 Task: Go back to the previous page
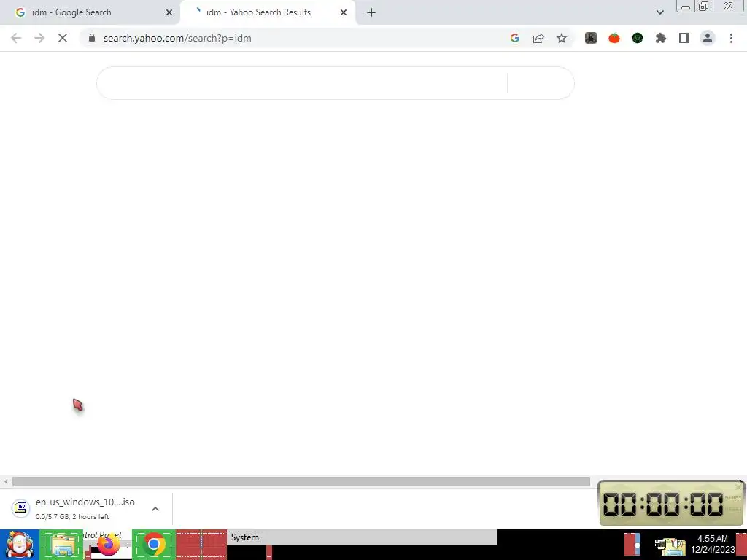16,38
